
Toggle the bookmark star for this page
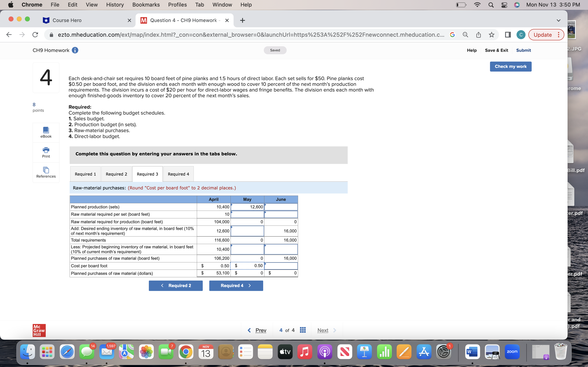(491, 34)
